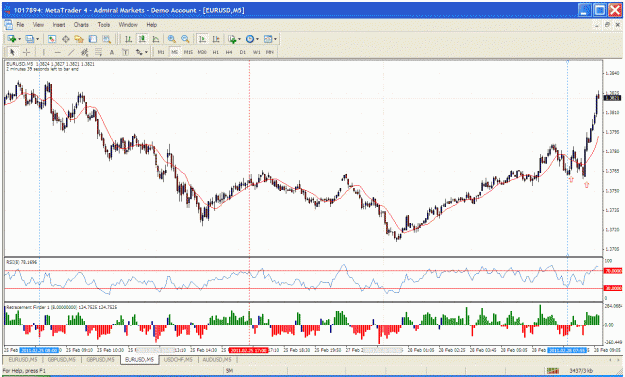Select the Horizontal Line tool
625x377 pixels.
coord(57,52)
